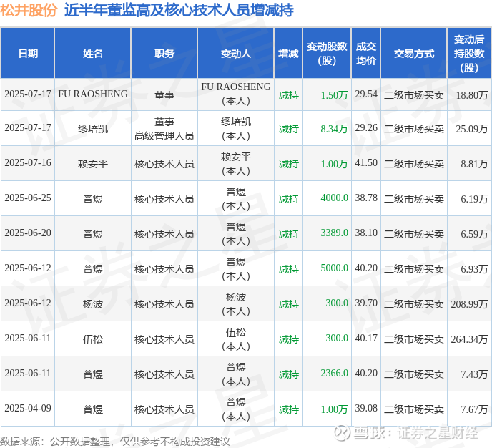
Task: Click share change value 3389.0
Action: (x=334, y=233)
